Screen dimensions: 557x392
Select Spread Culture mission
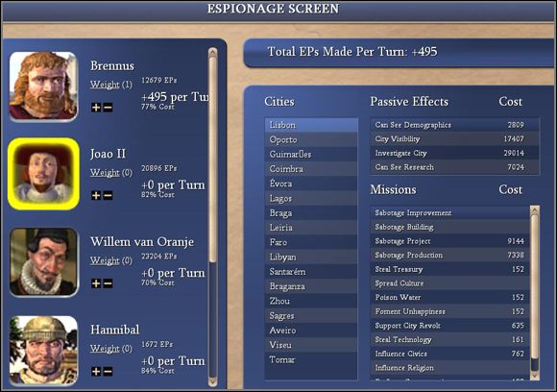point(450,283)
